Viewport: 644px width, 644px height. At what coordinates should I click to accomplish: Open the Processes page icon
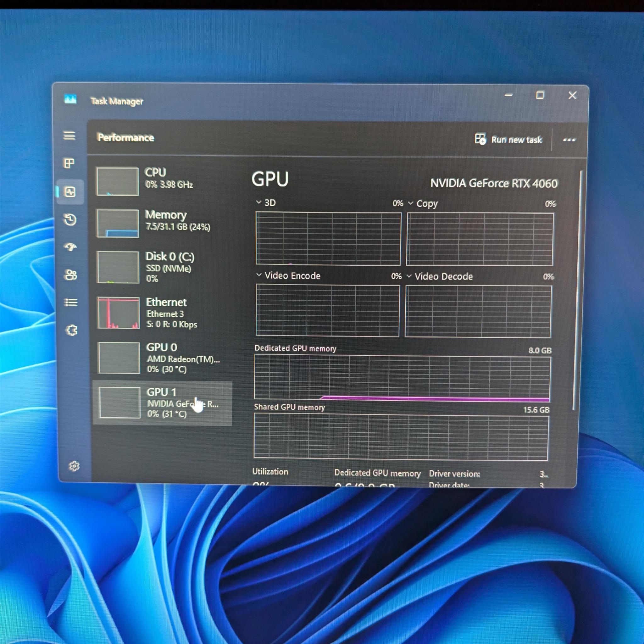(69, 163)
